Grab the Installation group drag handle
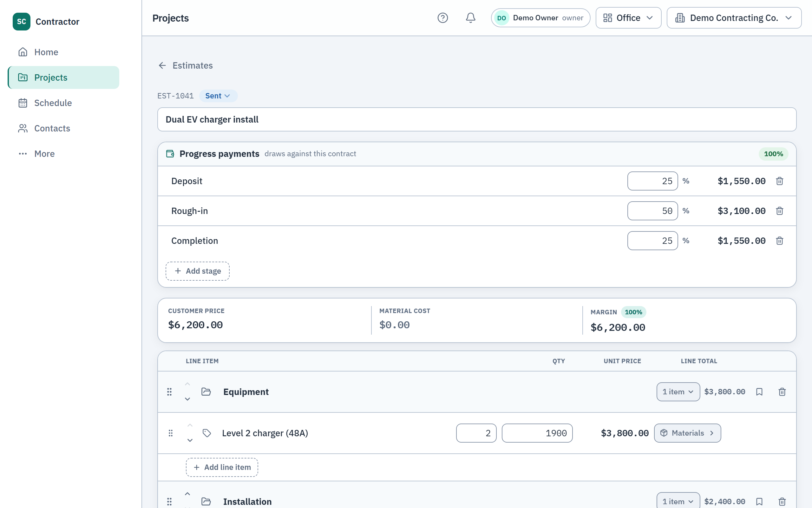812x508 pixels. tap(169, 502)
